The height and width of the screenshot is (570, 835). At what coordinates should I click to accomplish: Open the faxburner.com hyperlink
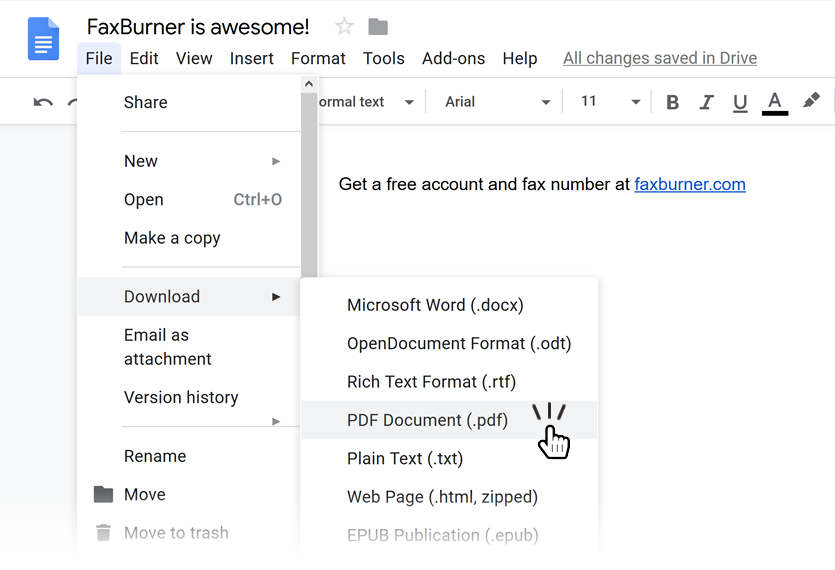(x=690, y=184)
